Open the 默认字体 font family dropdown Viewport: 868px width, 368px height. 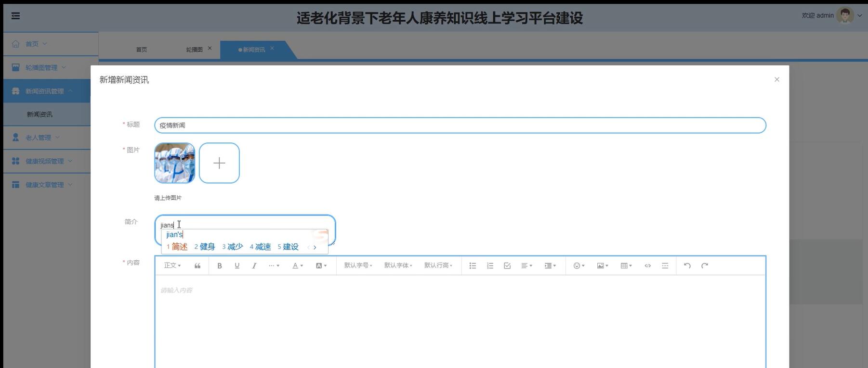398,266
